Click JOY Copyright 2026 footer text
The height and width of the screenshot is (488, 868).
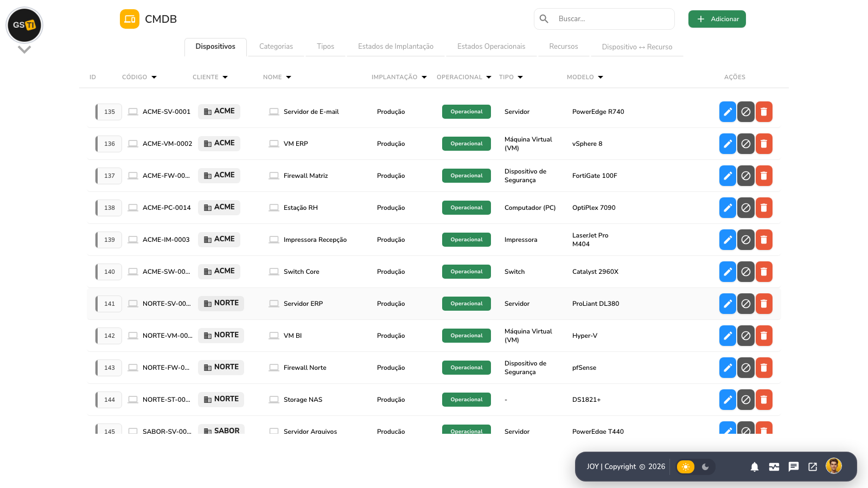(626, 467)
